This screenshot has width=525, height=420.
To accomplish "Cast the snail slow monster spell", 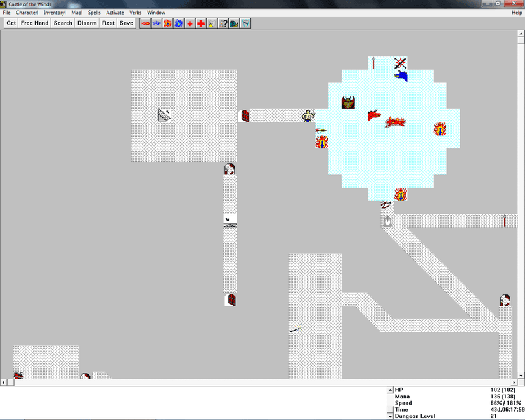I will pyautogui.click(x=234, y=23).
